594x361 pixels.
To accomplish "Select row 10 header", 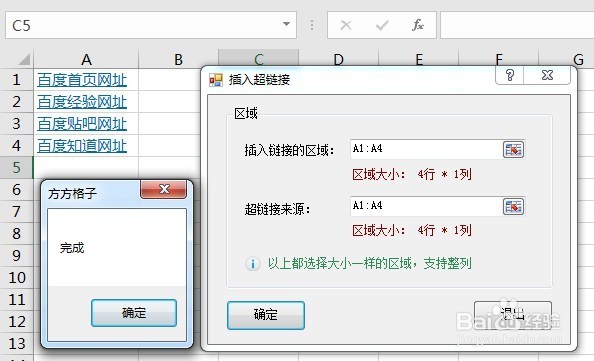I will [16, 278].
